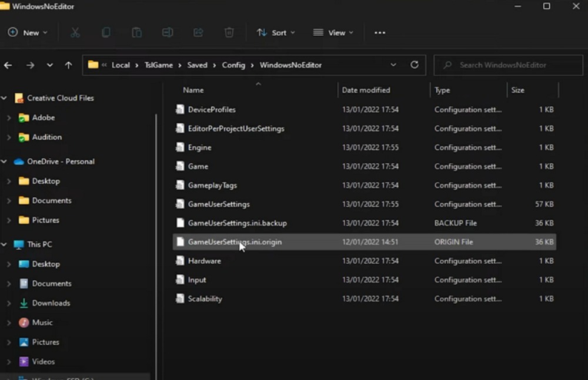Expand the Adobe folder node
Image resolution: width=588 pixels, height=380 pixels.
pos(9,117)
